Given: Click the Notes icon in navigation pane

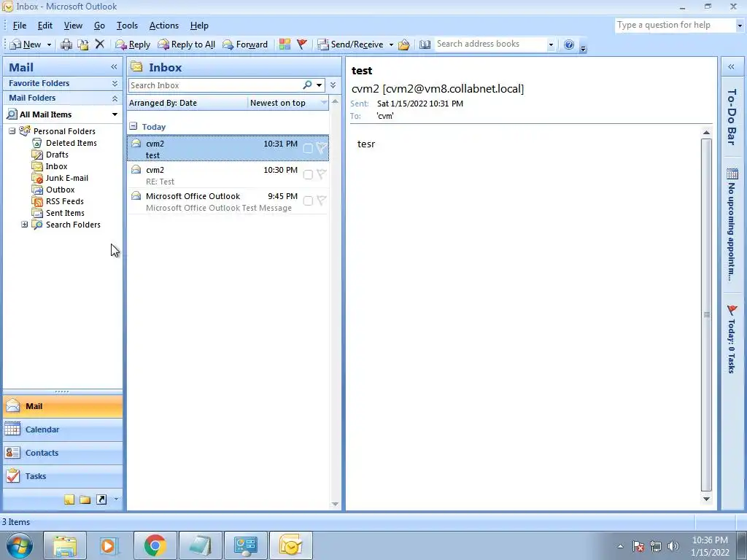Looking at the screenshot, I should tap(69, 499).
